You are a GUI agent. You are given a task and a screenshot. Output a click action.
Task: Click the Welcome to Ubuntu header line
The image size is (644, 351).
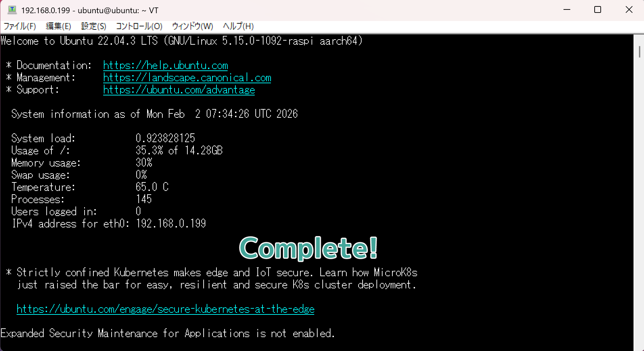tap(181, 41)
